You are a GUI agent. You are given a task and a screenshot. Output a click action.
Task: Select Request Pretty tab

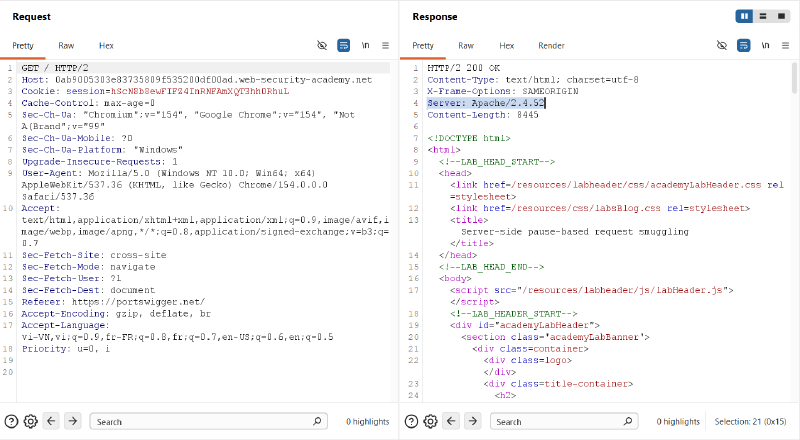coord(23,45)
